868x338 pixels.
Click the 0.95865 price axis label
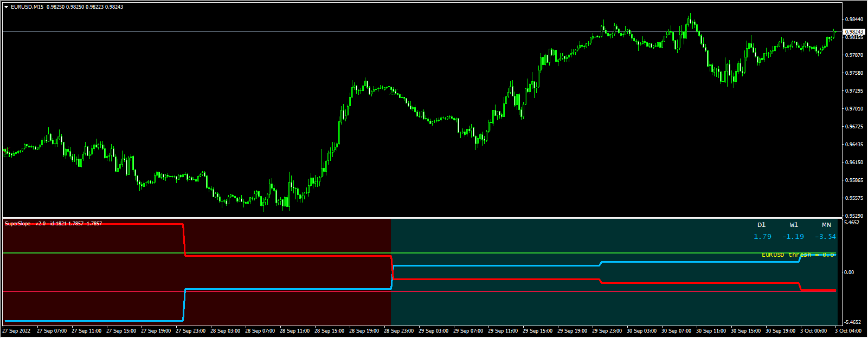coord(854,180)
